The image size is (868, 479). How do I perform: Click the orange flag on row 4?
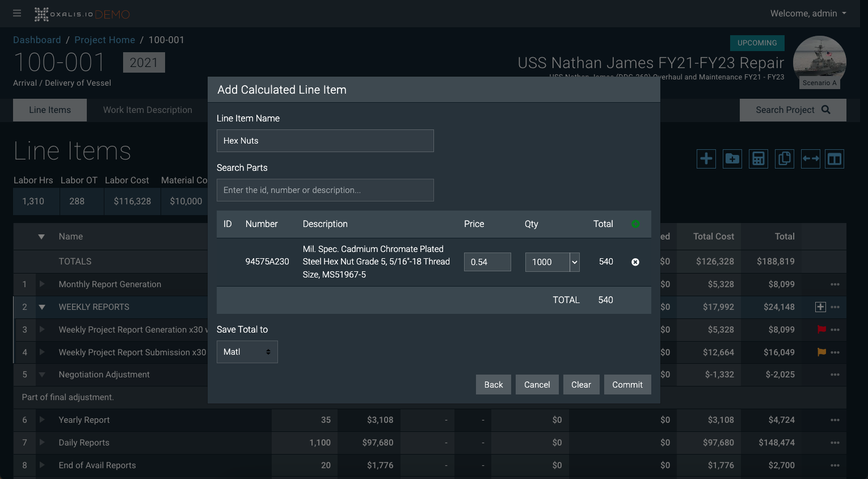pyautogui.click(x=821, y=352)
